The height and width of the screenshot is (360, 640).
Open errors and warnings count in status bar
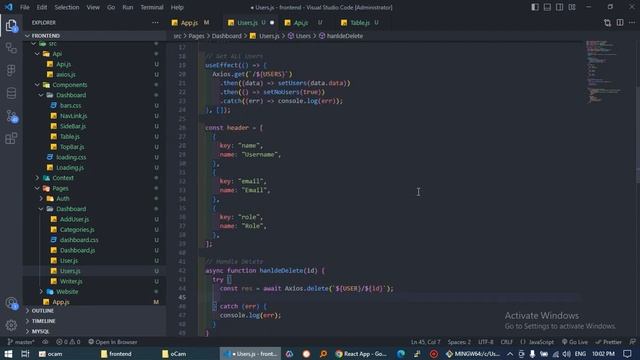click(68, 342)
